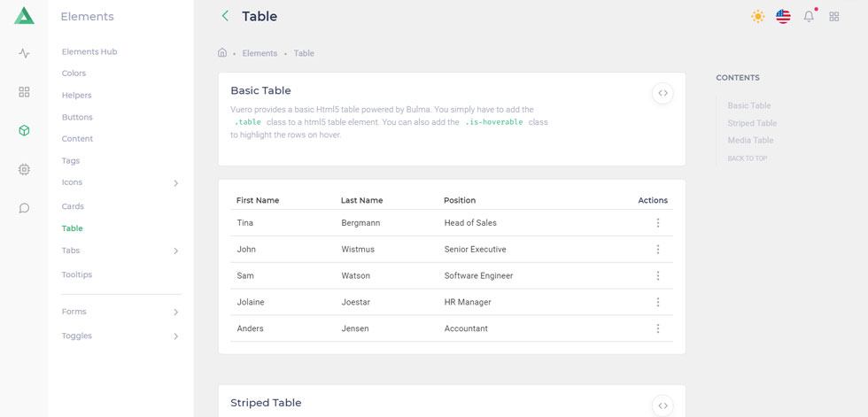
Task: Select the Software Engineer cell
Action: coord(478,275)
